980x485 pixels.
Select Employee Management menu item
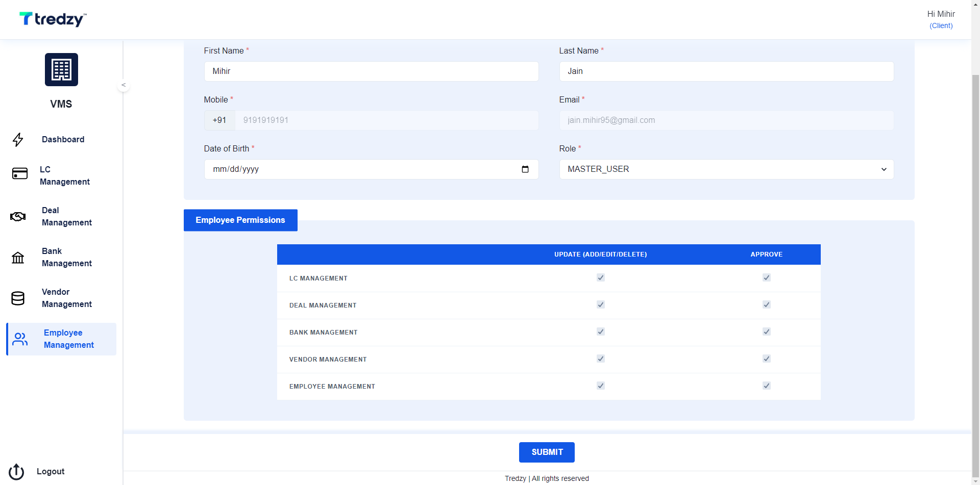(x=61, y=339)
